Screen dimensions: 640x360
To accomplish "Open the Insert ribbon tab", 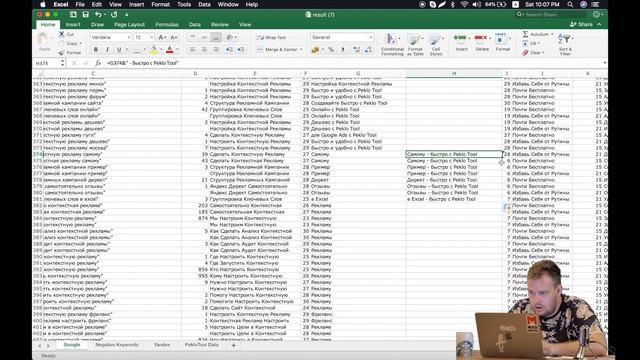I will (73, 24).
